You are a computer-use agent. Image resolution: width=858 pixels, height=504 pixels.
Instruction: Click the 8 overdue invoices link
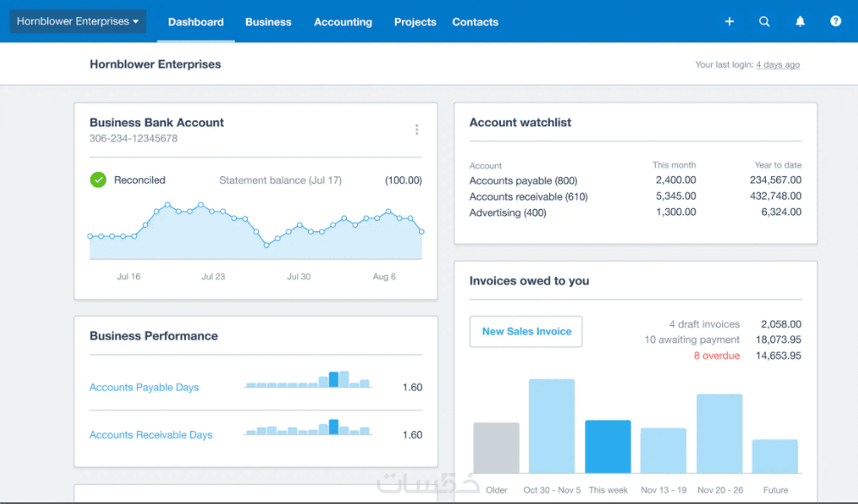[716, 355]
